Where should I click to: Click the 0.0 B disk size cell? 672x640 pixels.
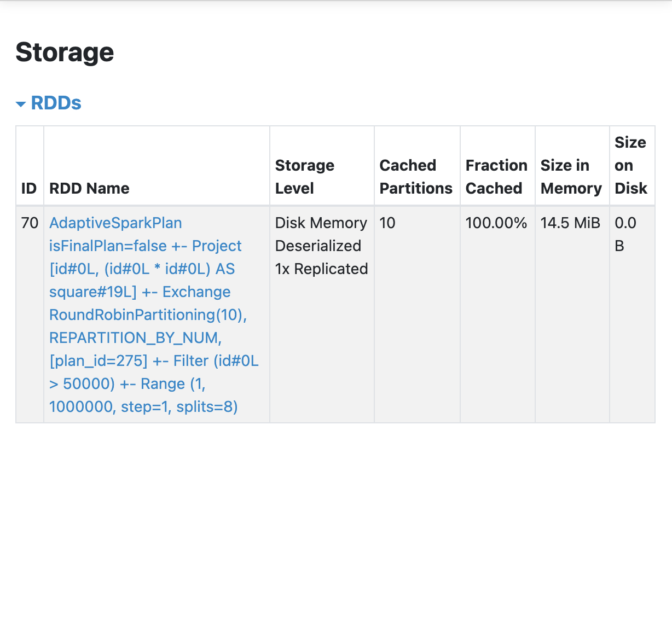(x=625, y=234)
